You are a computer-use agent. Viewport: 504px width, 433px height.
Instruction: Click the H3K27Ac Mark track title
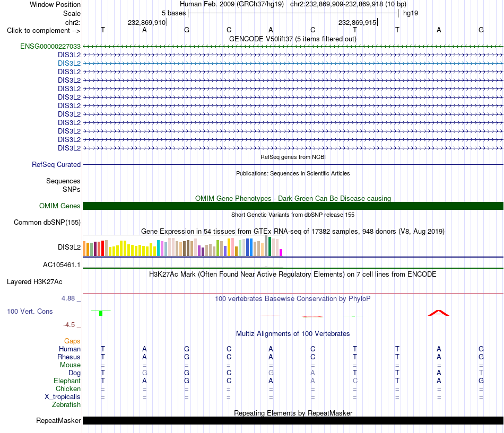[293, 275]
